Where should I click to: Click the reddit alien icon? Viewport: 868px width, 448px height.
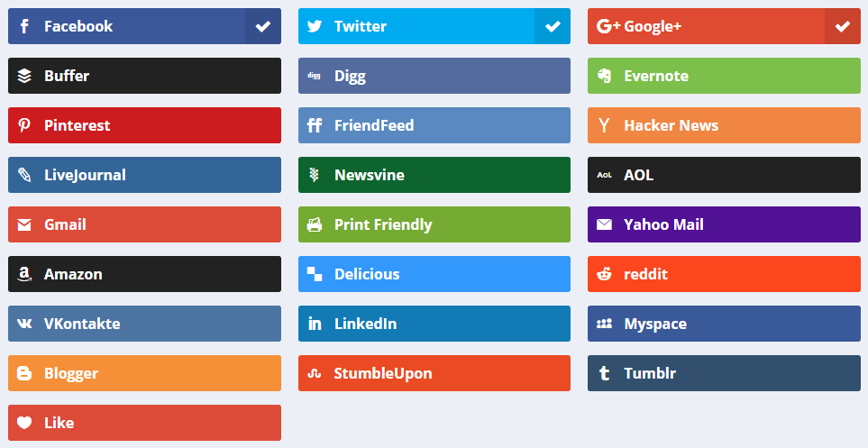(605, 274)
